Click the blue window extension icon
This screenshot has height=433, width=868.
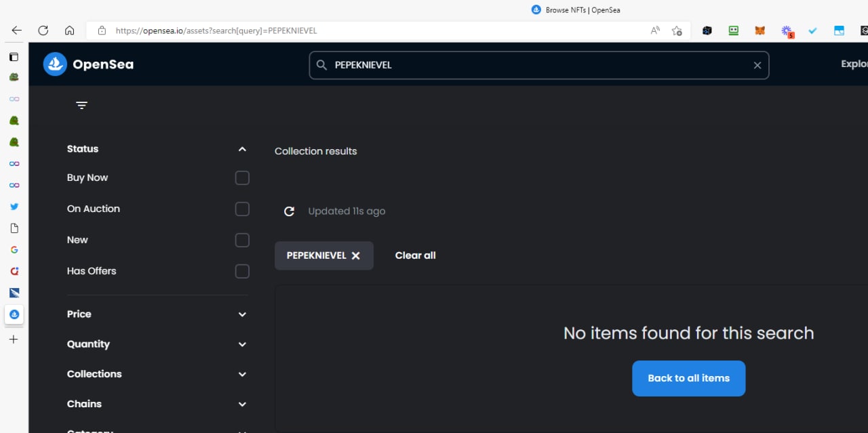click(x=839, y=30)
